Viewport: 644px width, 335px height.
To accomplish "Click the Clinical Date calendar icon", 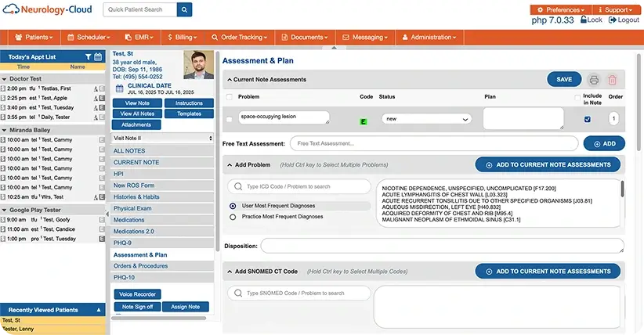I will coord(120,88).
